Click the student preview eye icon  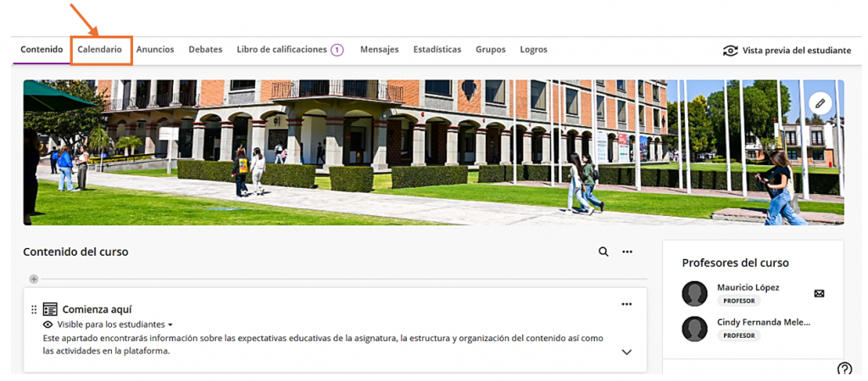click(730, 50)
